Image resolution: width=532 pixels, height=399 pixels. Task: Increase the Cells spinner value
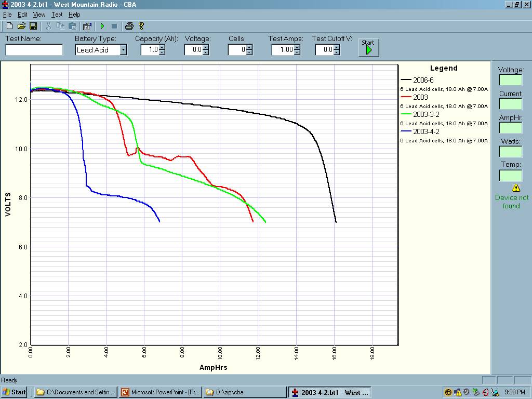(249, 47)
